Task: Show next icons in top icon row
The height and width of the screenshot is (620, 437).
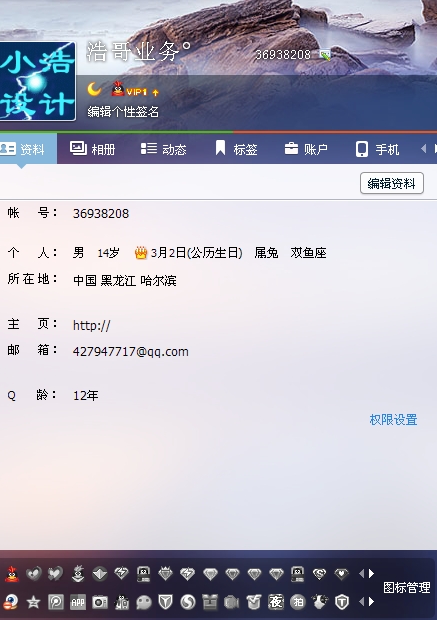Action: (x=372, y=573)
